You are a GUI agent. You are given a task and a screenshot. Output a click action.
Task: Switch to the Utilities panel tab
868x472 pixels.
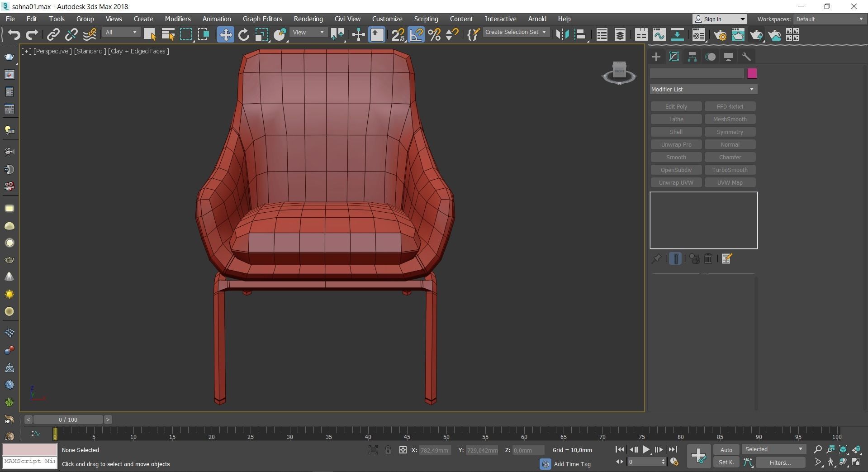[746, 57]
